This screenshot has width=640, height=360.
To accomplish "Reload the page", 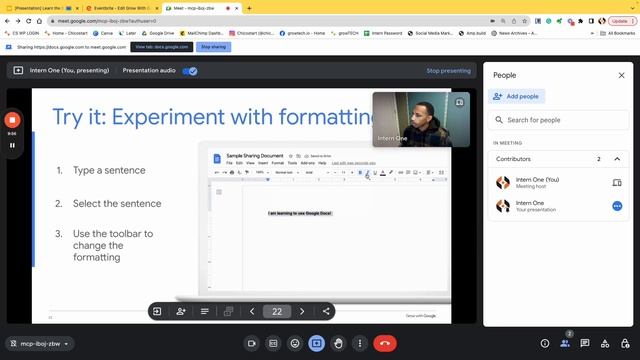I will pos(29,21).
